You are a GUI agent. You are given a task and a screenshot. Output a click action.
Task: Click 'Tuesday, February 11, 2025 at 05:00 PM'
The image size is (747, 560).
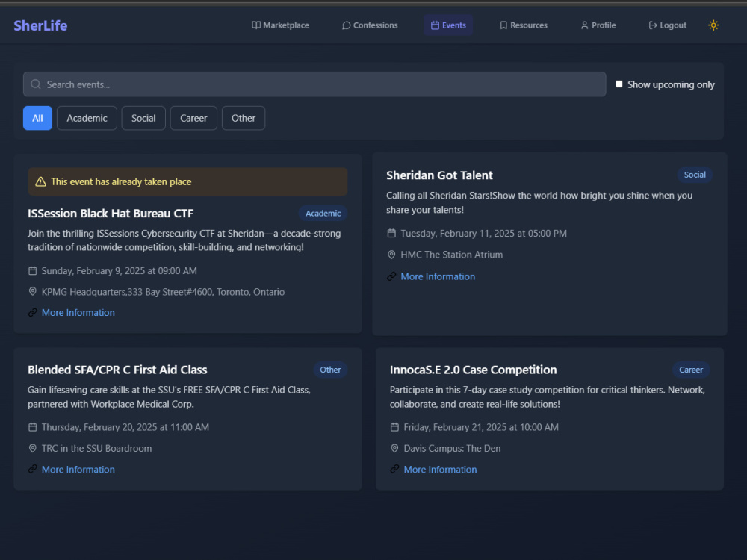click(x=483, y=233)
